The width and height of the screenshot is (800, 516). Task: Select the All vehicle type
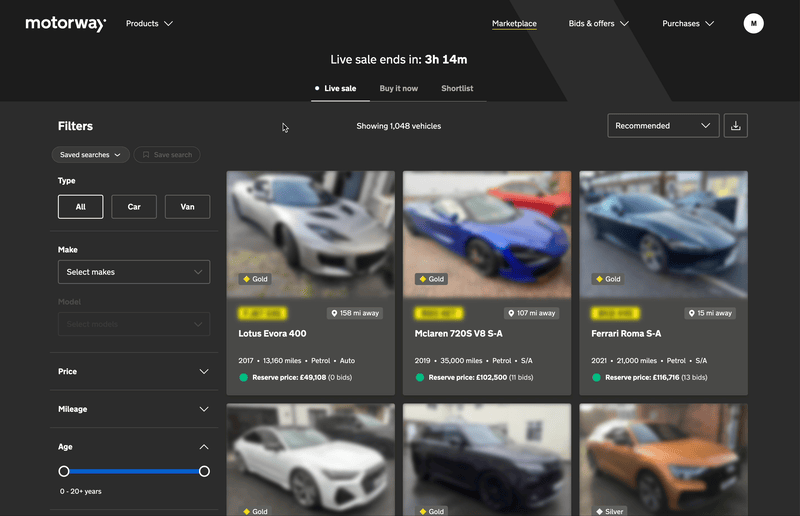click(81, 207)
